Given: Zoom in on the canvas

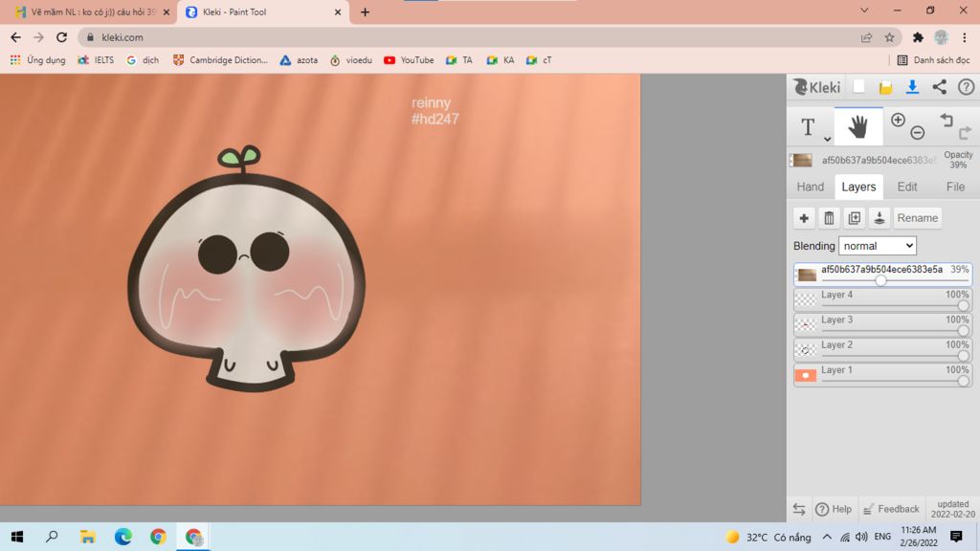Looking at the screenshot, I should (898, 120).
